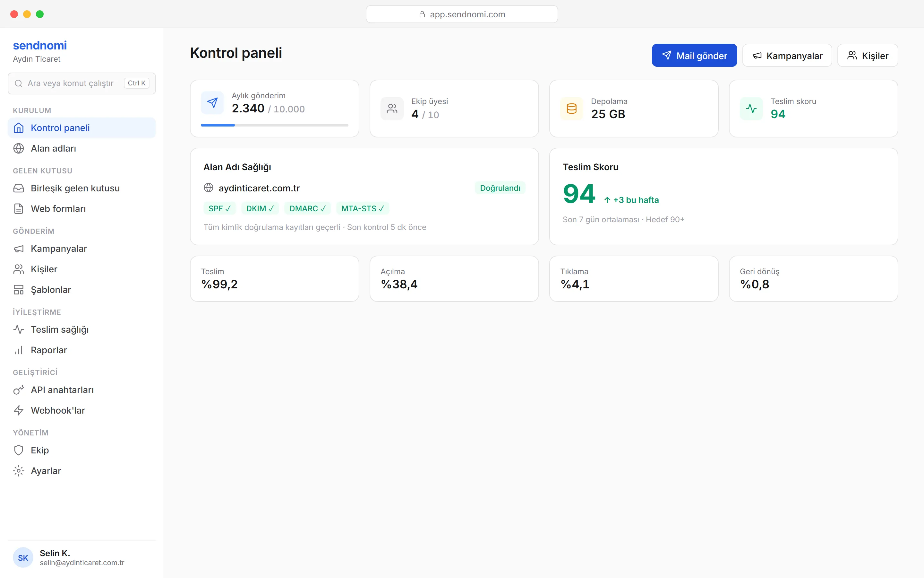Image resolution: width=924 pixels, height=578 pixels.
Task: Click the large 94 Teslim Skoru value
Action: [579, 194]
